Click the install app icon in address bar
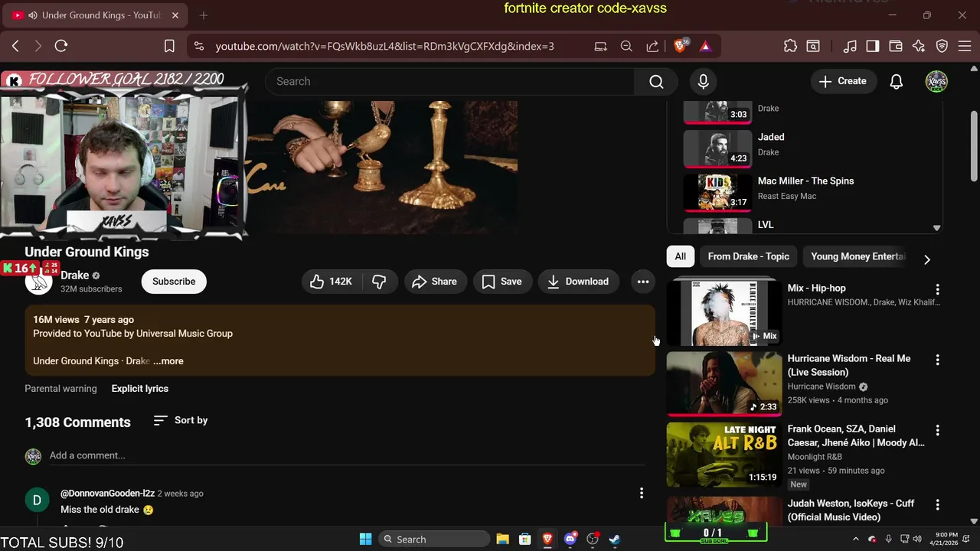This screenshot has height=551, width=980. click(601, 46)
